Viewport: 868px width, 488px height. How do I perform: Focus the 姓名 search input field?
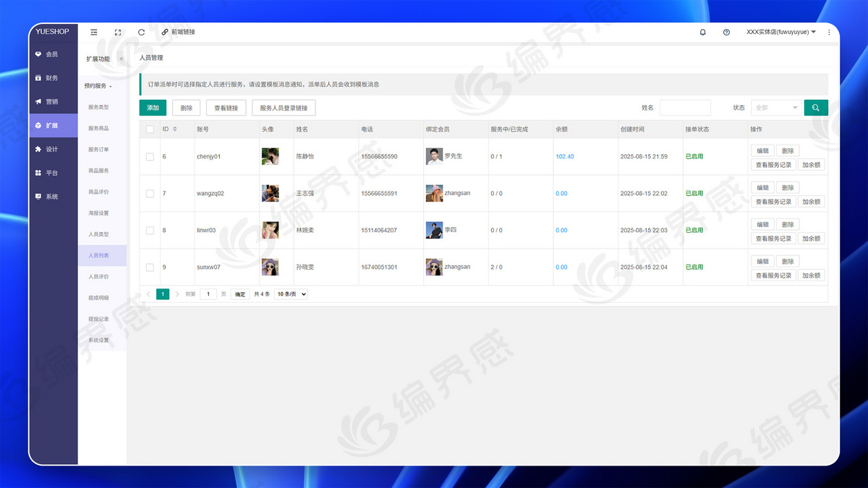685,107
